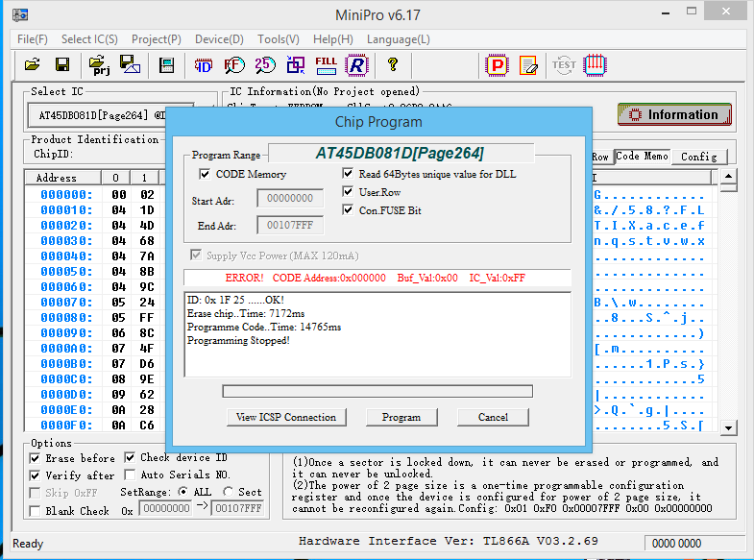Select the Sect range radio button
Viewport: 754px width, 560px height.
228,492
